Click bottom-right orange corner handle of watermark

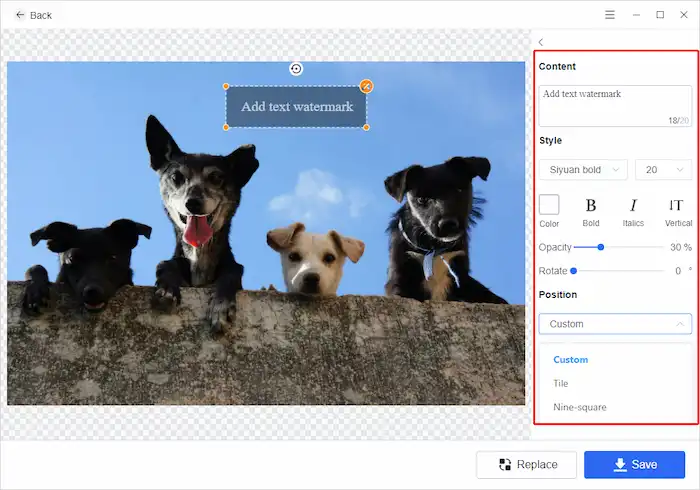(367, 128)
